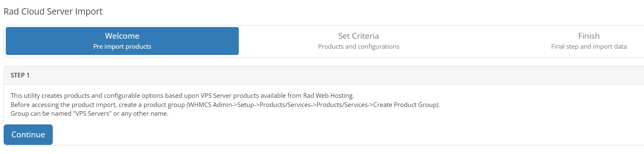Click the line starting "Group can be named"
Viewport: 644px width, 154px height.
click(x=89, y=114)
